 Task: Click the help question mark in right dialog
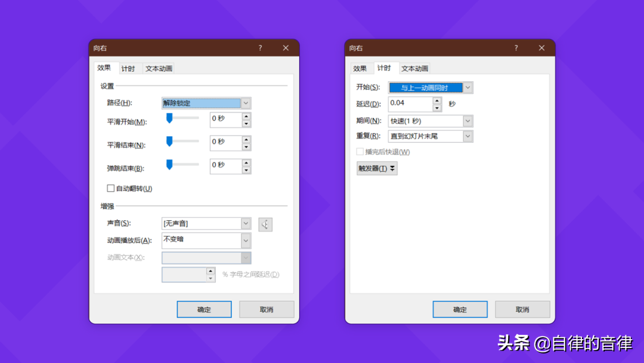[x=516, y=48]
